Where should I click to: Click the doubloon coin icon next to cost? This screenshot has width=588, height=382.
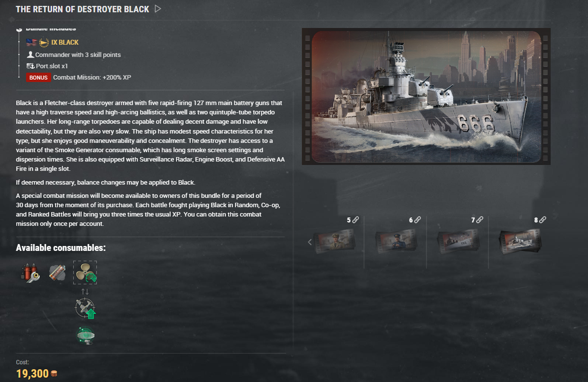click(x=54, y=373)
